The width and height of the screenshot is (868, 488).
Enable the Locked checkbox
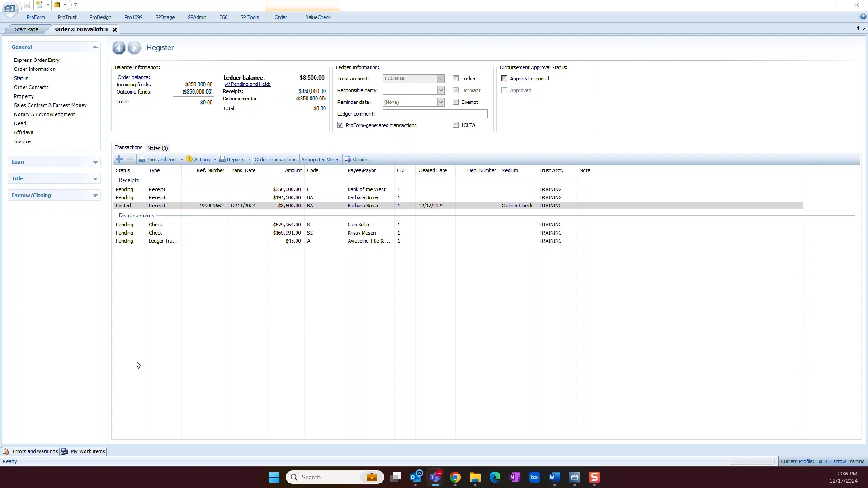pyautogui.click(x=456, y=79)
